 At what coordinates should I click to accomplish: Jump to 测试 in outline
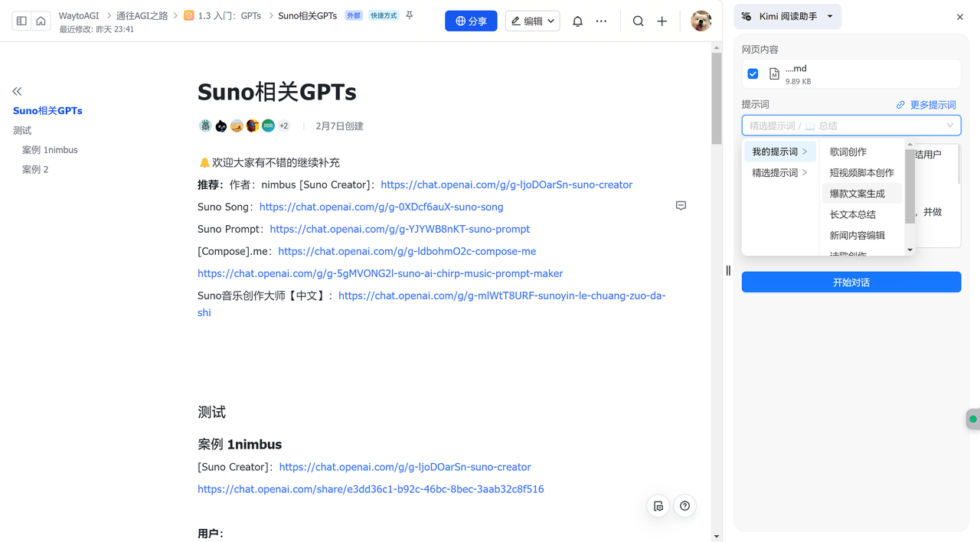tap(22, 131)
